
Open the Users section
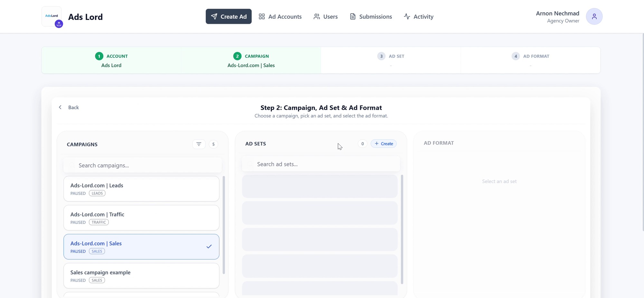click(326, 16)
